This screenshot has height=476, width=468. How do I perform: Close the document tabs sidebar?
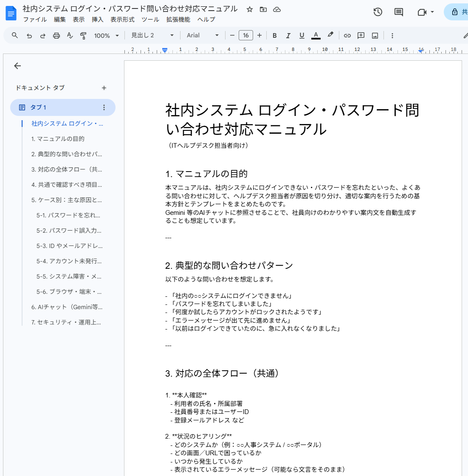[17, 66]
